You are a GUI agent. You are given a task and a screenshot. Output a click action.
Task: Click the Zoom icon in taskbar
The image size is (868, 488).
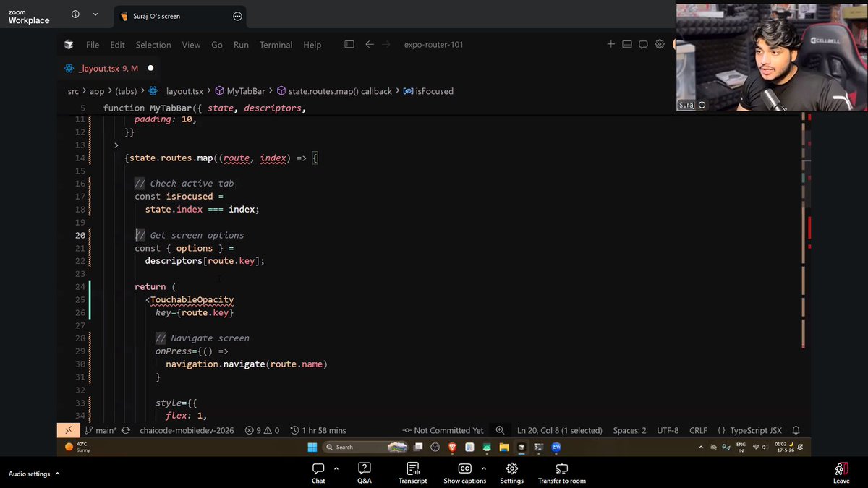click(556, 447)
